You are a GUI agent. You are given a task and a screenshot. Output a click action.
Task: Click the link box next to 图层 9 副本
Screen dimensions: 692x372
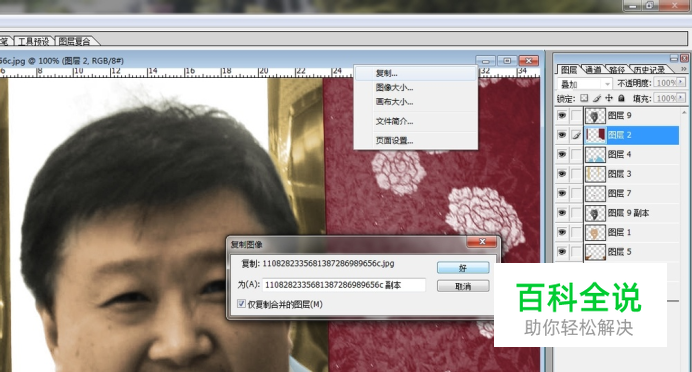[576, 213]
